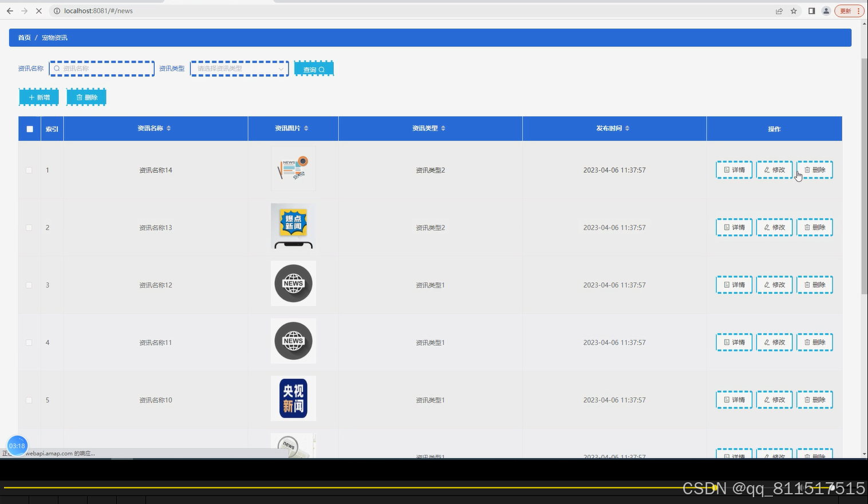Check the row 1 checkbox for 资讯名称14

tap(29, 170)
